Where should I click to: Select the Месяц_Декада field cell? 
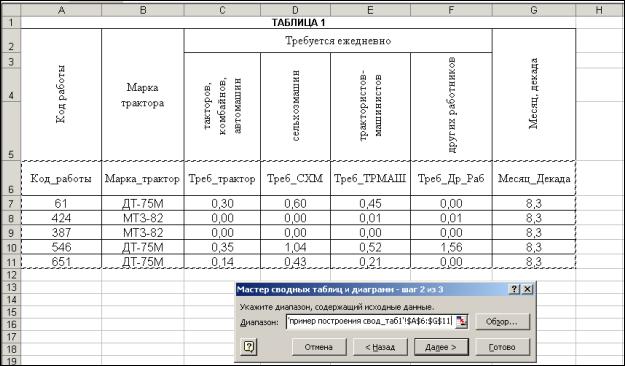(x=534, y=178)
